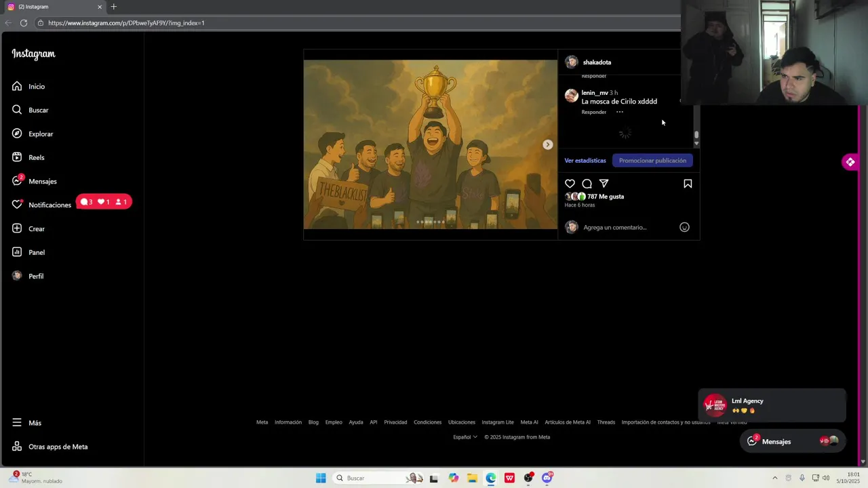Open new browser tab with plus
The image size is (868, 488).
coord(113,7)
